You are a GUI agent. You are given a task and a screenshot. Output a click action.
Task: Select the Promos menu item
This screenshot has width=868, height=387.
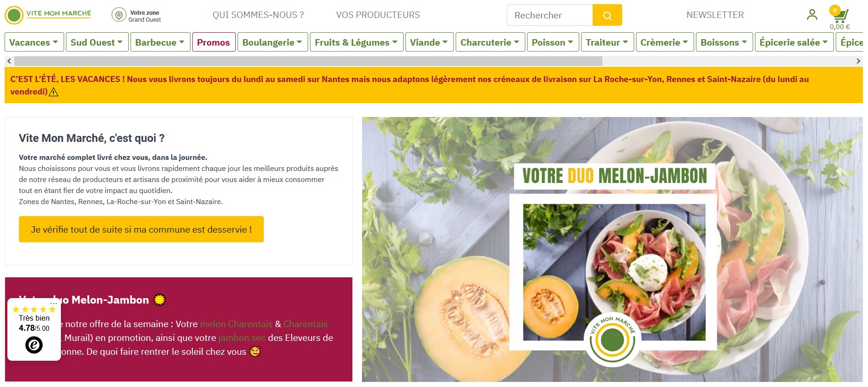[214, 42]
